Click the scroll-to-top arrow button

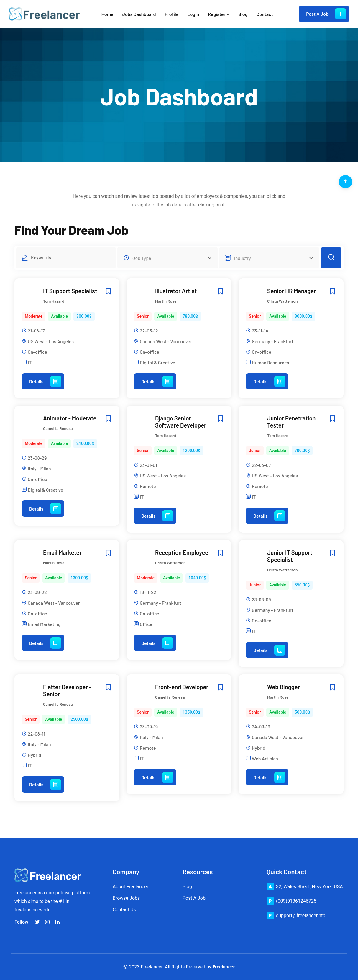coord(345,182)
